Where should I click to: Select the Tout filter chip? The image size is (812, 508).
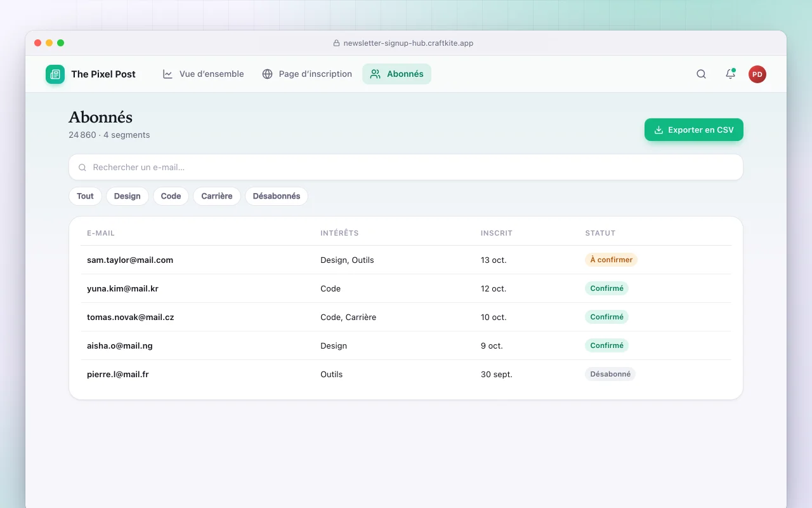85,196
